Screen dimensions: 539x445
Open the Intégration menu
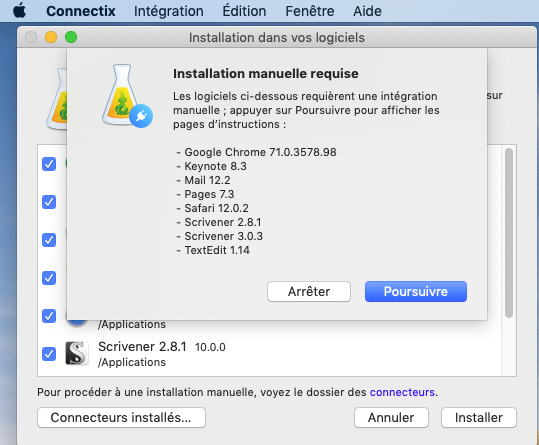(x=169, y=11)
